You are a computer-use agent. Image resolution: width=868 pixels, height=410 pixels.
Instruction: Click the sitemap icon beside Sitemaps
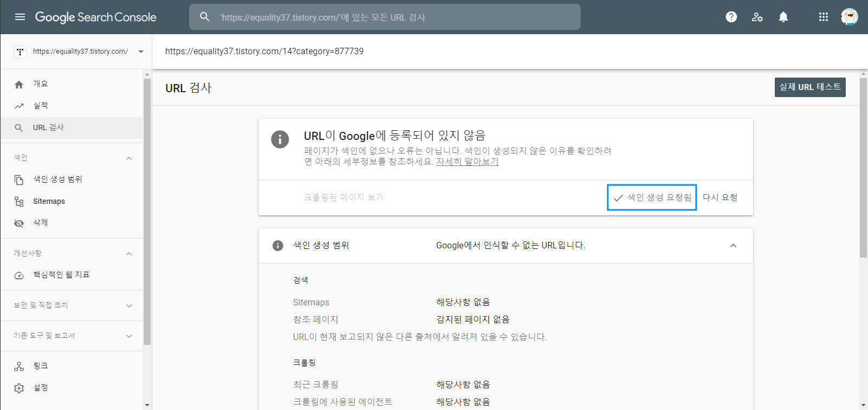(19, 201)
